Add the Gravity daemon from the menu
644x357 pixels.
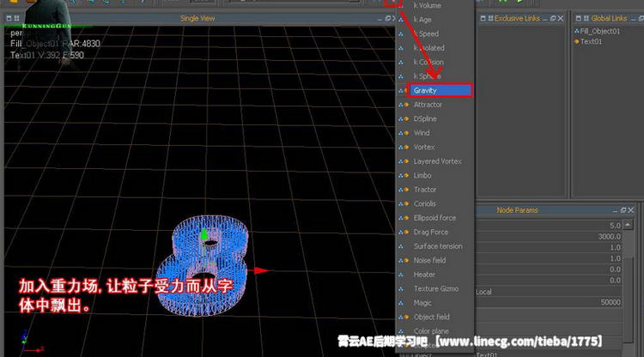click(x=440, y=90)
